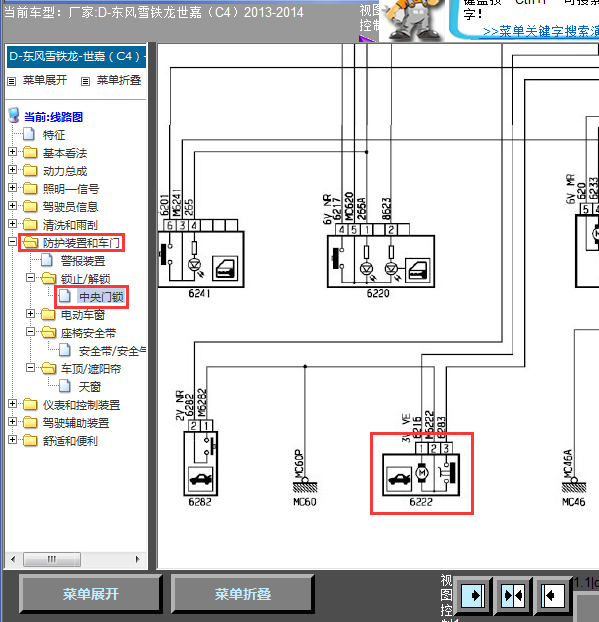
Task: Collapse the 防护装置和车门 tree node
Action: pos(12,242)
